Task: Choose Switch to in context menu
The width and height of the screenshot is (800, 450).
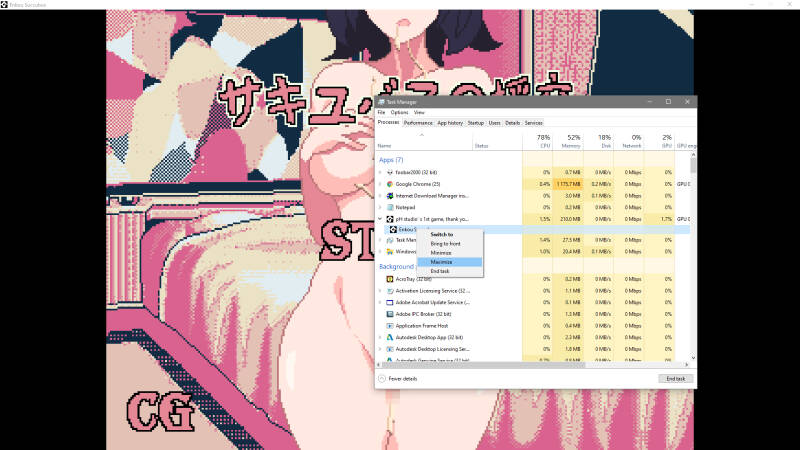Action: click(x=449, y=235)
